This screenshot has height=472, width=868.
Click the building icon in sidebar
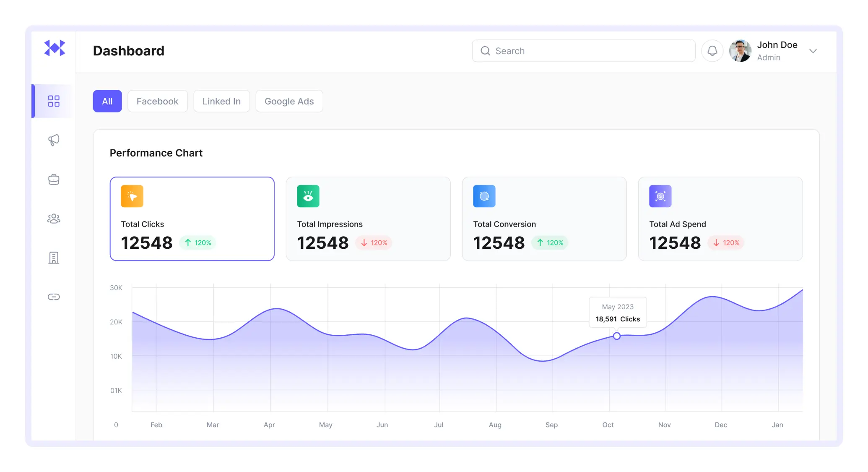click(x=54, y=258)
